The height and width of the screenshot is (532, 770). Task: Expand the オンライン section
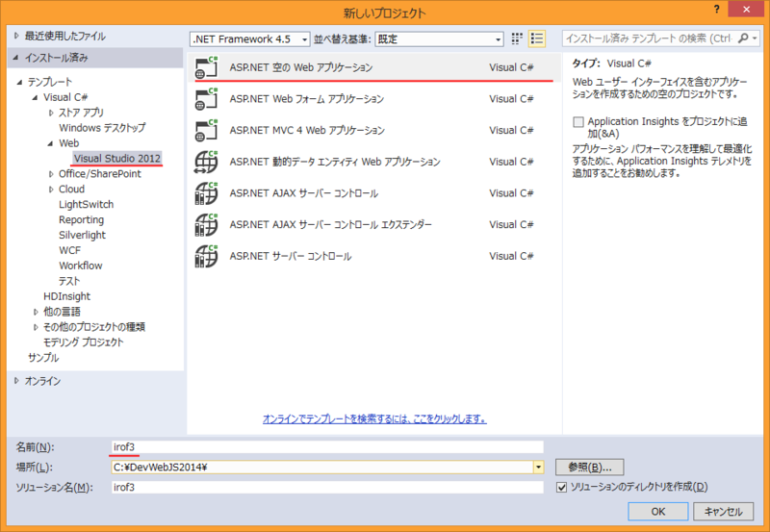tap(16, 381)
